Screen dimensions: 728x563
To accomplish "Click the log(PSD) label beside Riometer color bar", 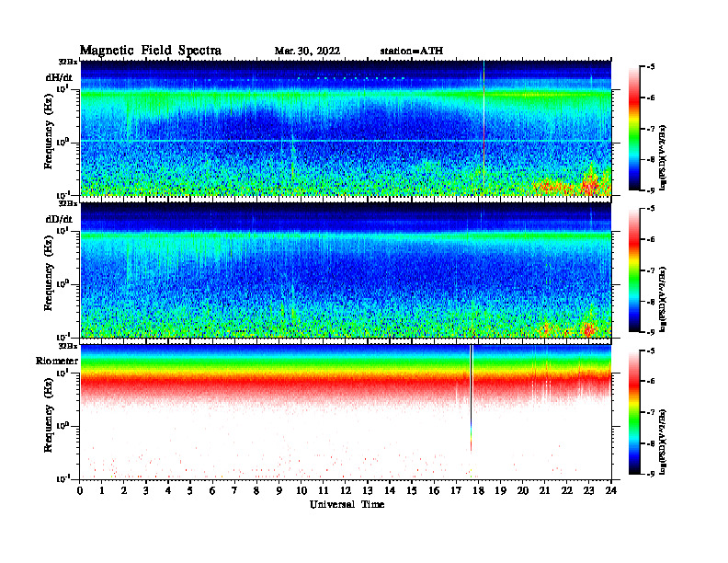I will 664,441.
